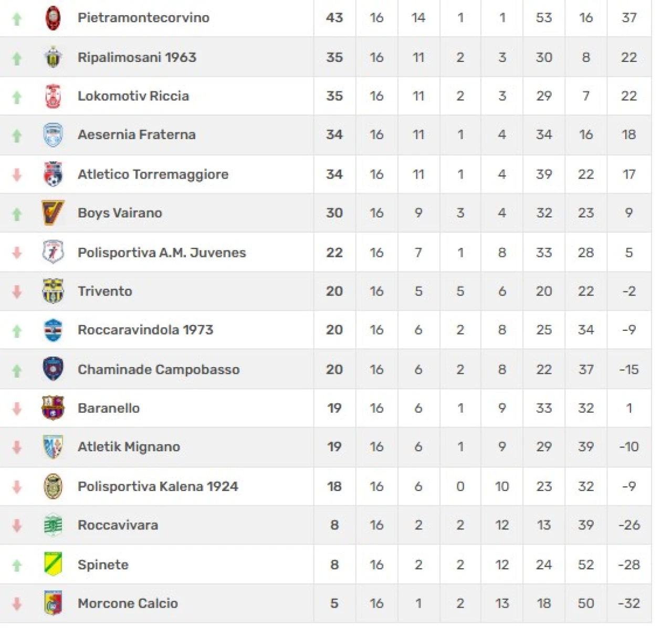This screenshot has width=672, height=636.
Task: Open the Morcone Calcio team page
Action: [128, 603]
